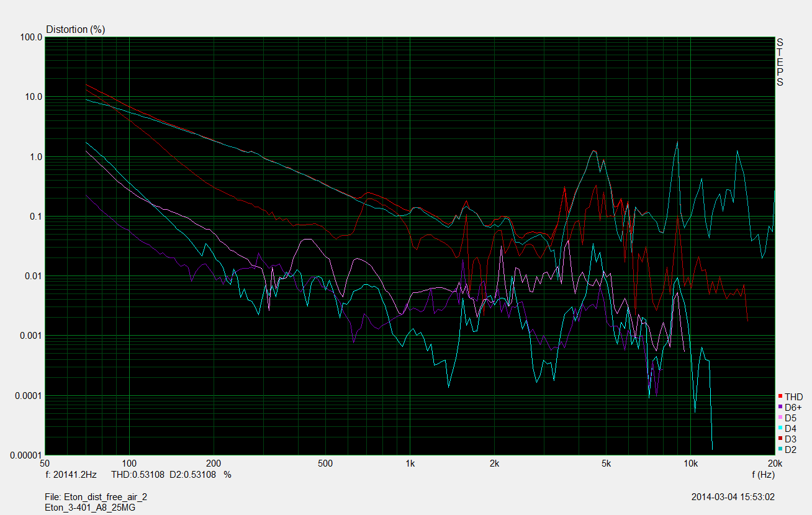Click the D2:0.53108 readout value
The image size is (812, 515).
point(192,475)
